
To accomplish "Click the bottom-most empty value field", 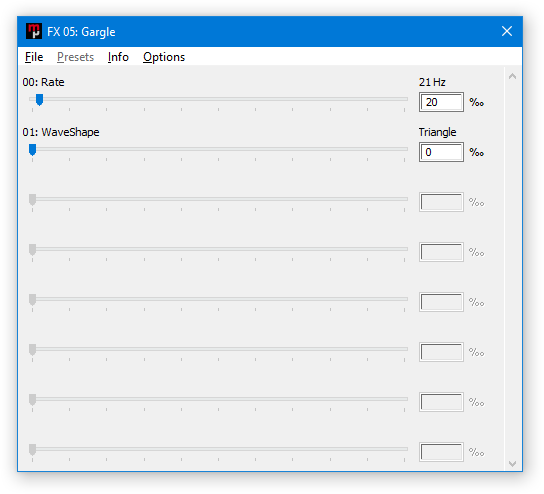I will coord(441,452).
